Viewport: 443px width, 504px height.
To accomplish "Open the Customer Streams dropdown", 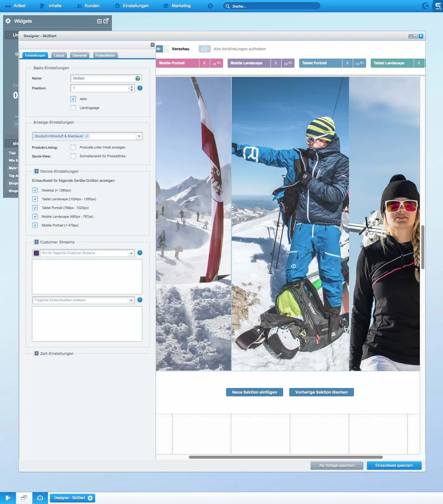I will pyautogui.click(x=131, y=253).
